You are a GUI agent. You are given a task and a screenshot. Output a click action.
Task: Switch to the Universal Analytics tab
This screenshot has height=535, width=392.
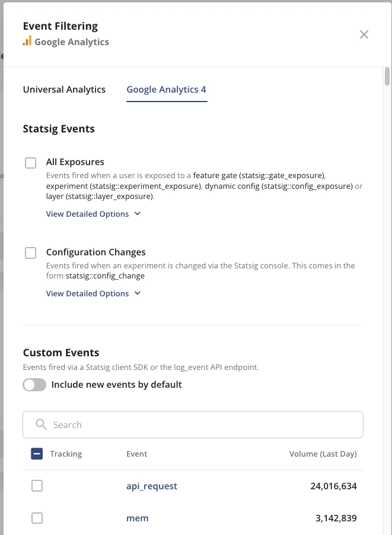click(x=64, y=89)
